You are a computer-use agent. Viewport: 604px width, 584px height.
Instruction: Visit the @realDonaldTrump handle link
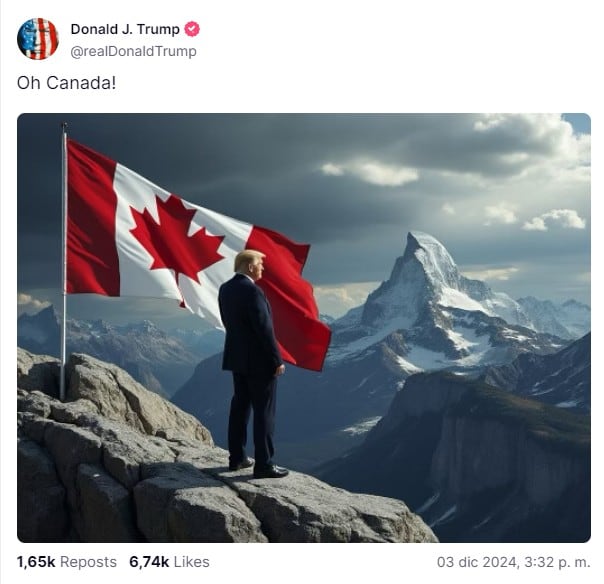coord(133,51)
